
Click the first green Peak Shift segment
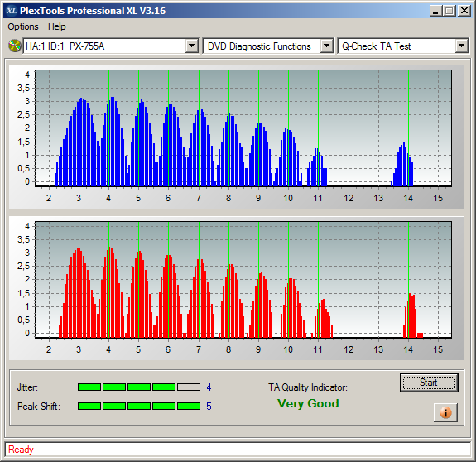[89, 407]
